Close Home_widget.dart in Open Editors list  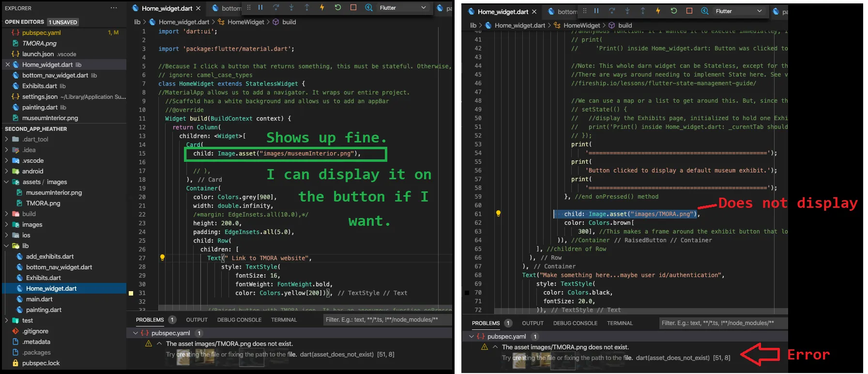click(x=8, y=65)
